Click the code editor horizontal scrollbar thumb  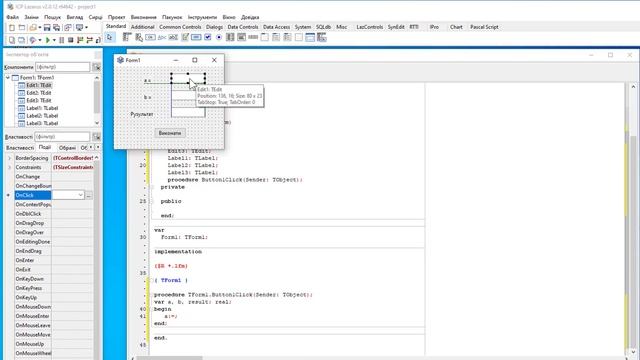click(x=169, y=358)
